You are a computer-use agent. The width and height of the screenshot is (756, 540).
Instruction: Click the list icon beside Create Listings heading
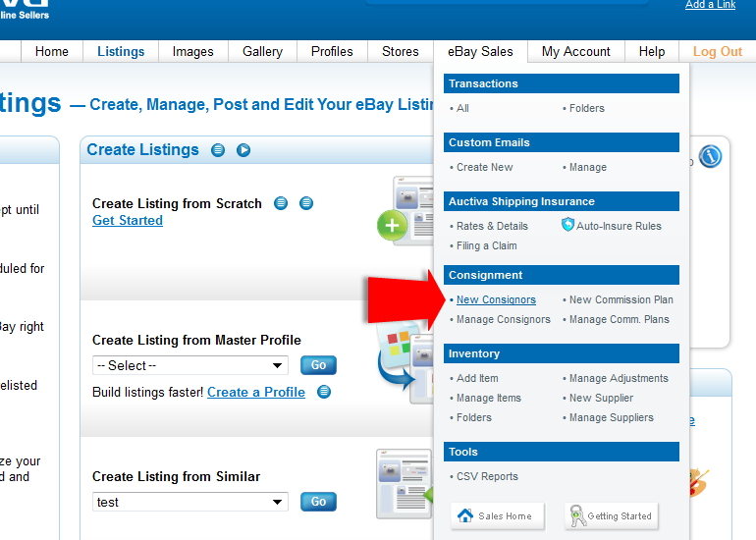(218, 150)
